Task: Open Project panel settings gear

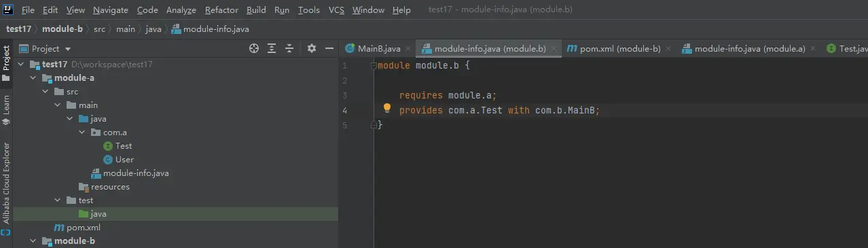Action: tap(312, 48)
